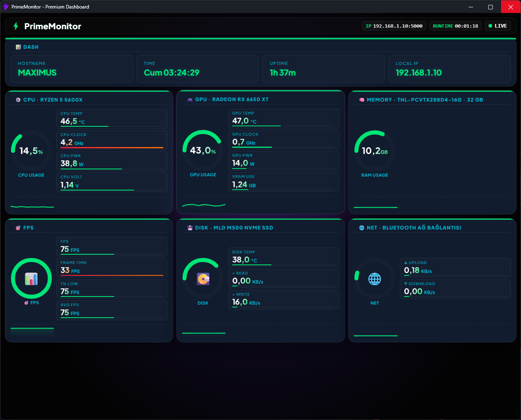Click the GPU history sparkline graph
Image resolution: width=521 pixels, height=420 pixels.
coord(204,205)
